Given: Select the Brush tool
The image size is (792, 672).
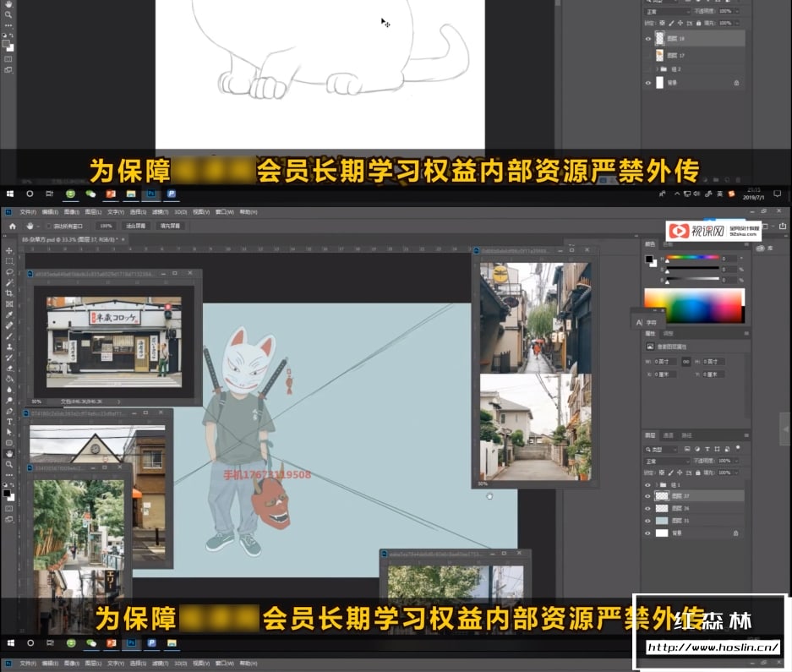Looking at the screenshot, I should [9, 336].
